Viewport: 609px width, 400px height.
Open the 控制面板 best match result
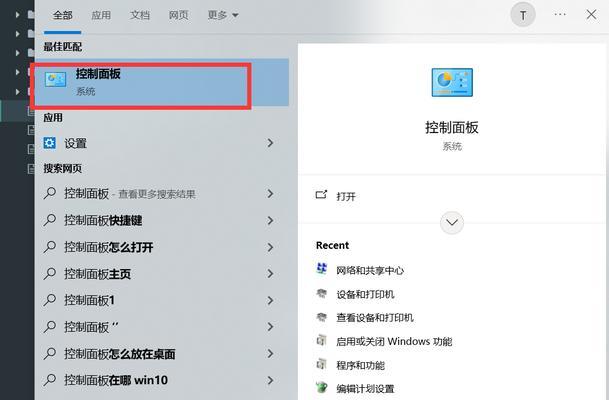pyautogui.click(x=162, y=82)
